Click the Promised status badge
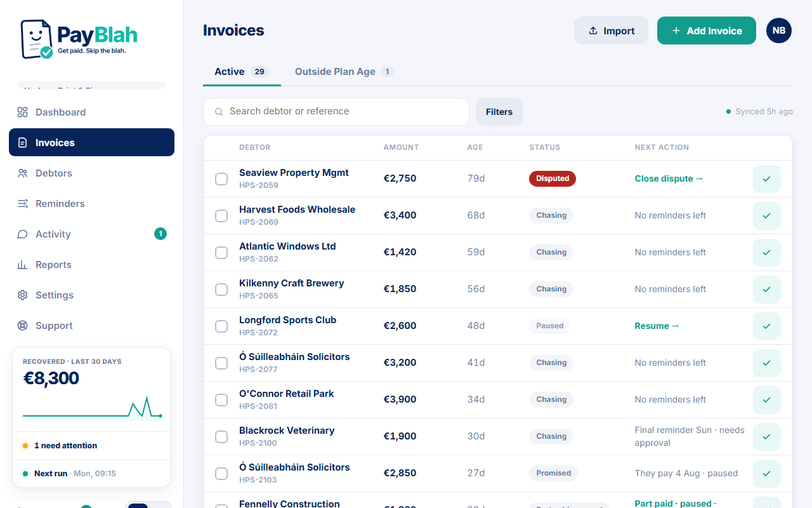The image size is (812, 508). (x=553, y=473)
